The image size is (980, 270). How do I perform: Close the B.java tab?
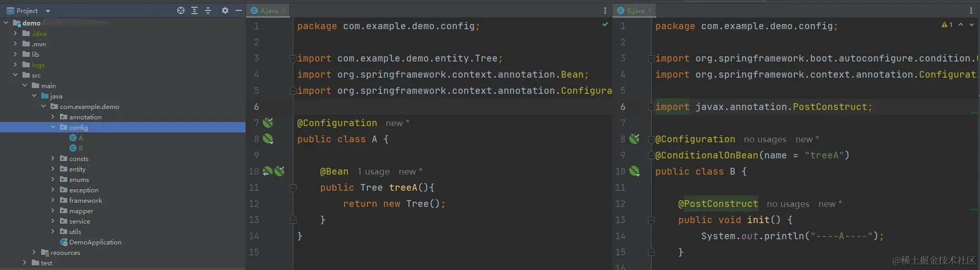pos(650,10)
